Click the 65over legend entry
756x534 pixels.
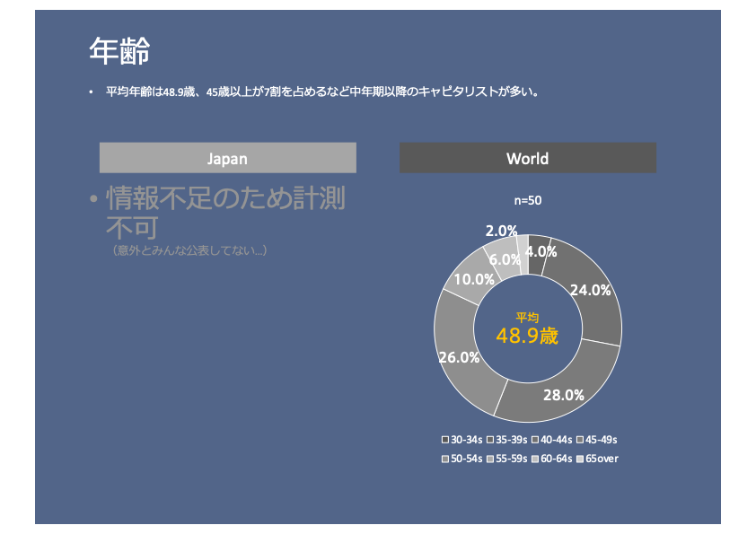click(x=597, y=459)
